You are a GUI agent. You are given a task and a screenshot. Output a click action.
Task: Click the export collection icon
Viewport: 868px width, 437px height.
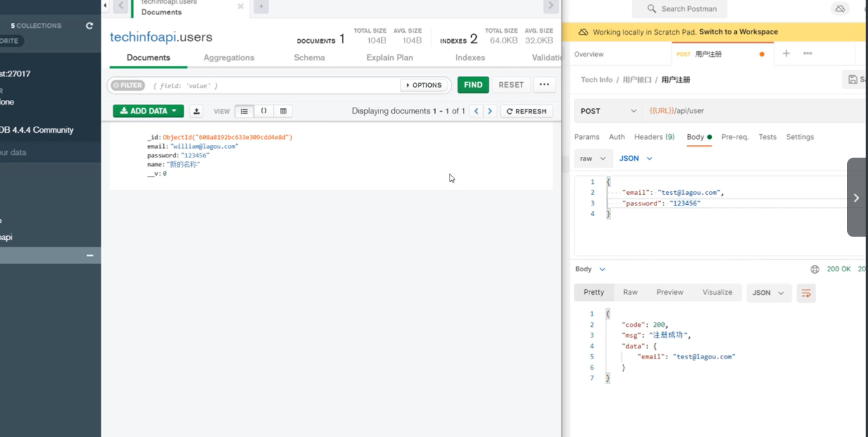[x=197, y=111]
